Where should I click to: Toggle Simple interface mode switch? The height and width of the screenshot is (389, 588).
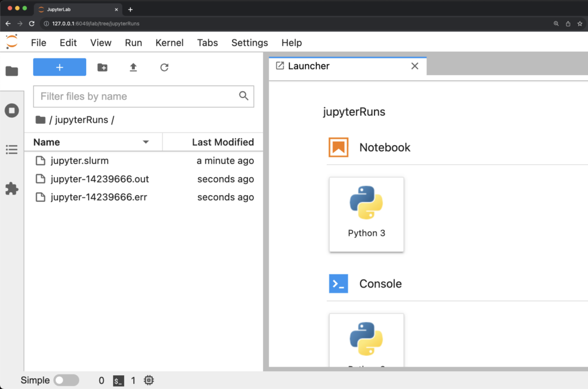point(66,380)
